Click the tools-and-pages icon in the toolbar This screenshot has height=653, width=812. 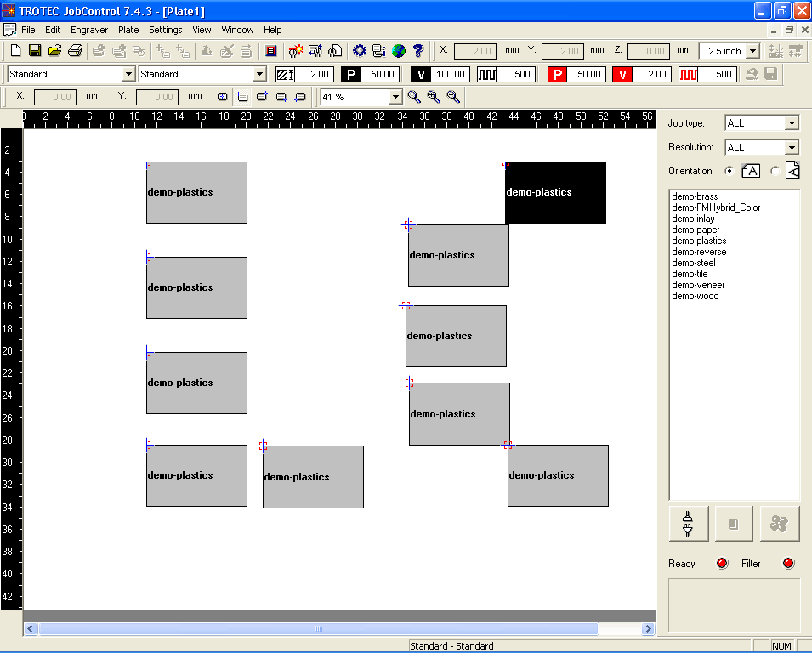(335, 51)
